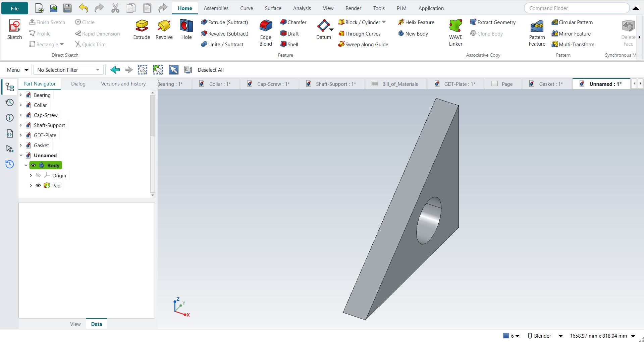Select the Revolve tool
This screenshot has height=342, width=644.
164,30
